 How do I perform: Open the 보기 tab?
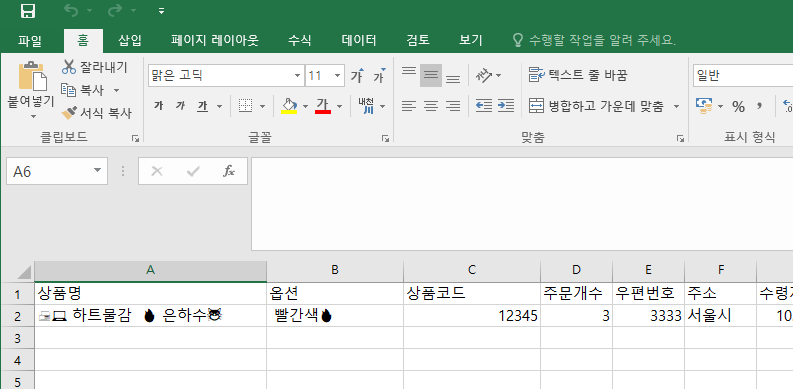[470, 40]
